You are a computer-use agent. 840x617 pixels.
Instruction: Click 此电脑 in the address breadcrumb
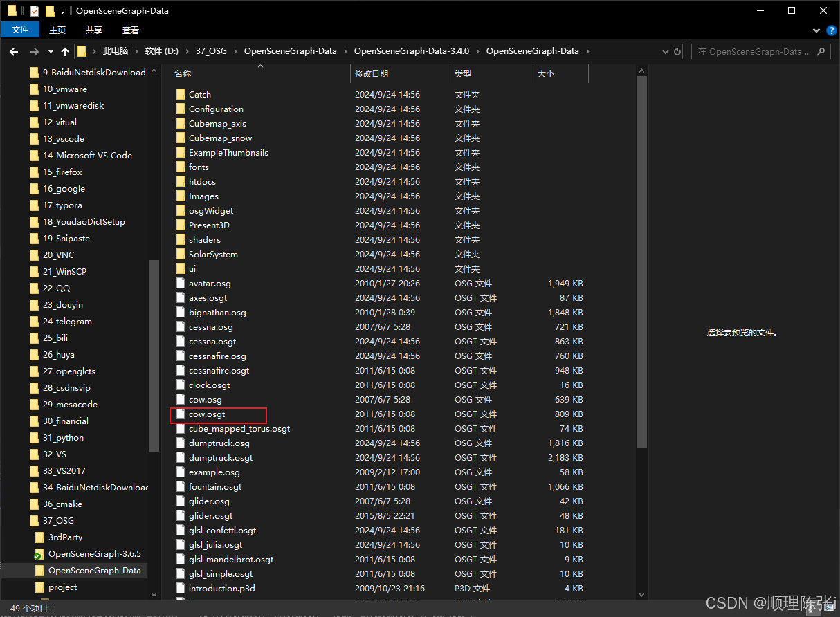click(116, 51)
